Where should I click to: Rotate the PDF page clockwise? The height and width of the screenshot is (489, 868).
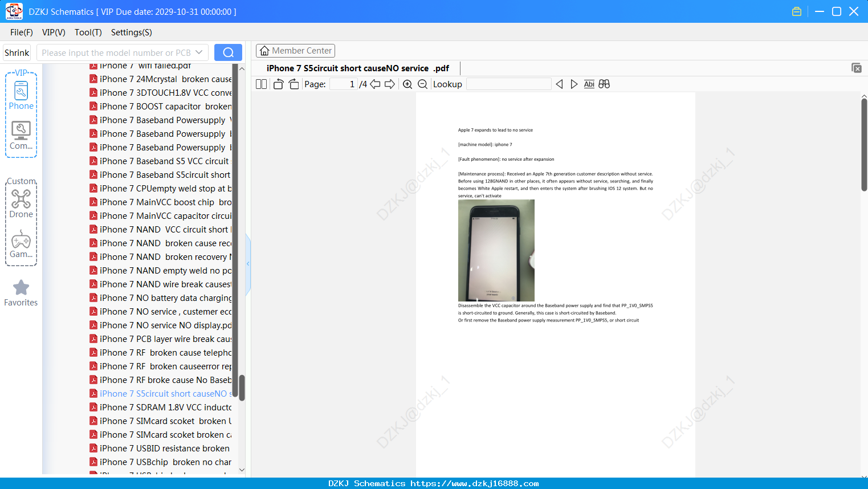point(294,84)
